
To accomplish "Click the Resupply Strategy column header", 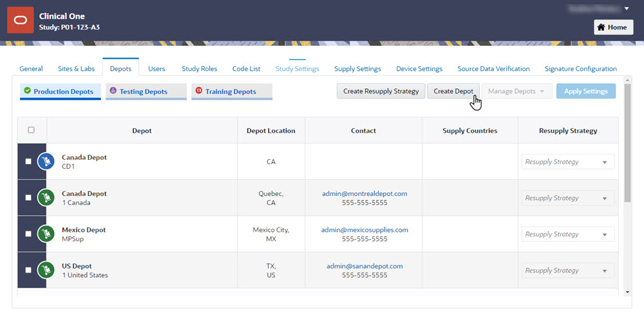I will [x=568, y=130].
